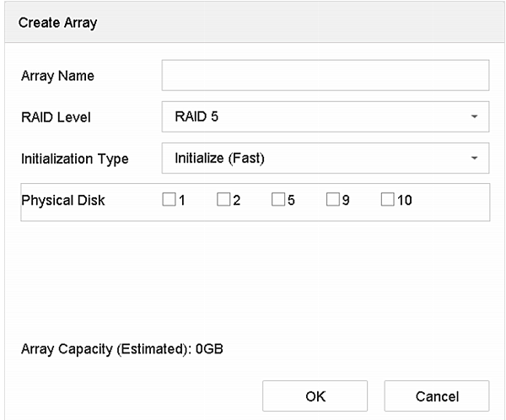Expand the Initialization Type dropdown arrow

tap(475, 158)
